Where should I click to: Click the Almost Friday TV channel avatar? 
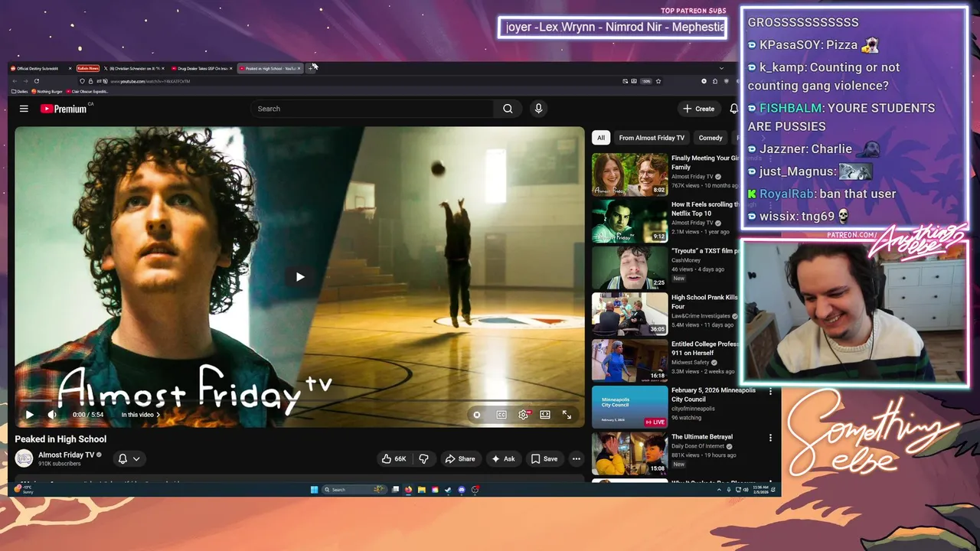(24, 458)
